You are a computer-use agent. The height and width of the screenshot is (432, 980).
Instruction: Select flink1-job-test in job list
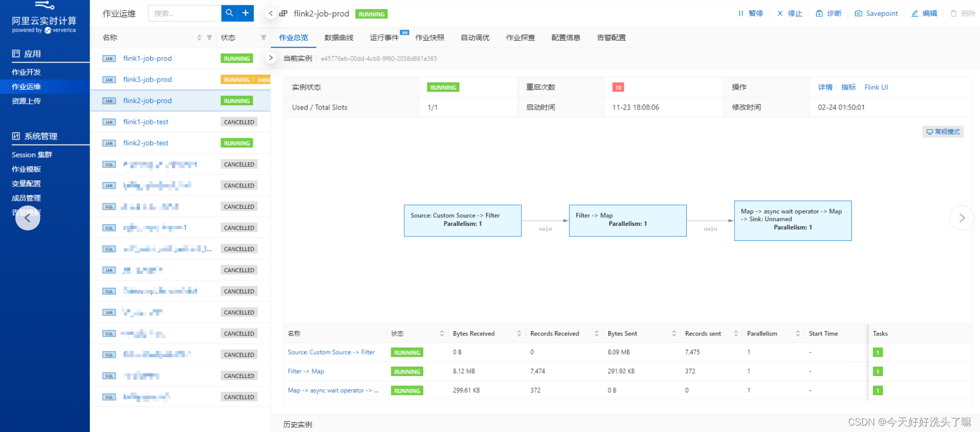pos(146,122)
